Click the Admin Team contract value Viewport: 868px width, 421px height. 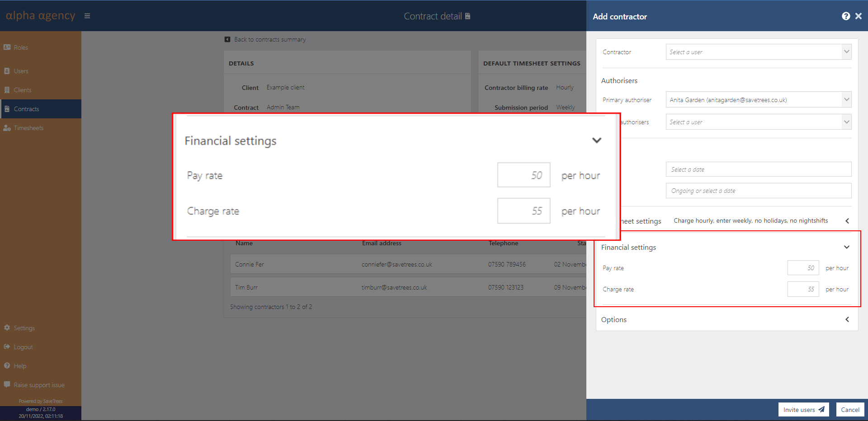pos(283,107)
